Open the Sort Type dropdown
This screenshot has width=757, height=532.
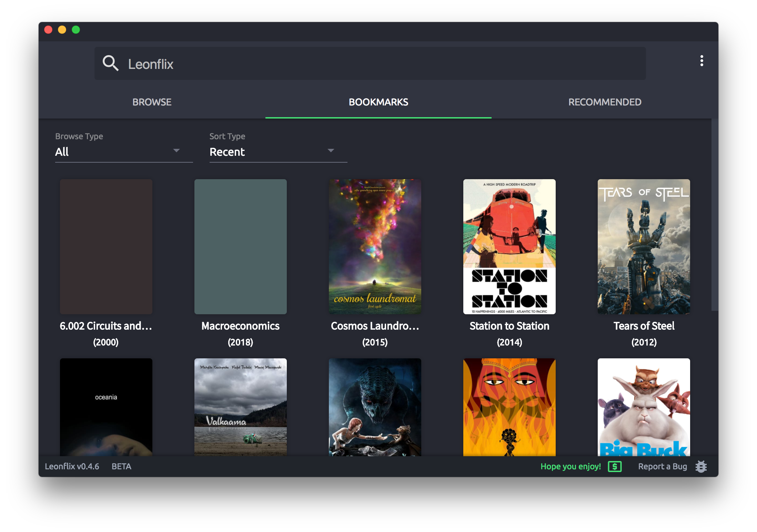[x=278, y=152]
